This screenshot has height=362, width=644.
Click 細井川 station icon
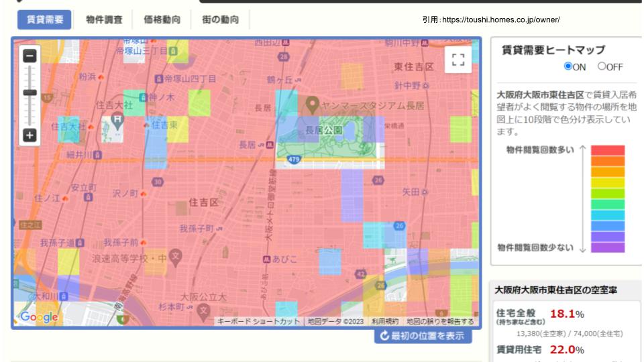(97, 155)
